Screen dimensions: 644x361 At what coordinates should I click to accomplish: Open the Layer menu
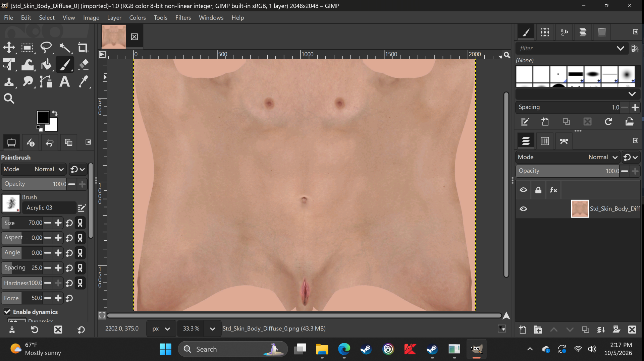114,18
